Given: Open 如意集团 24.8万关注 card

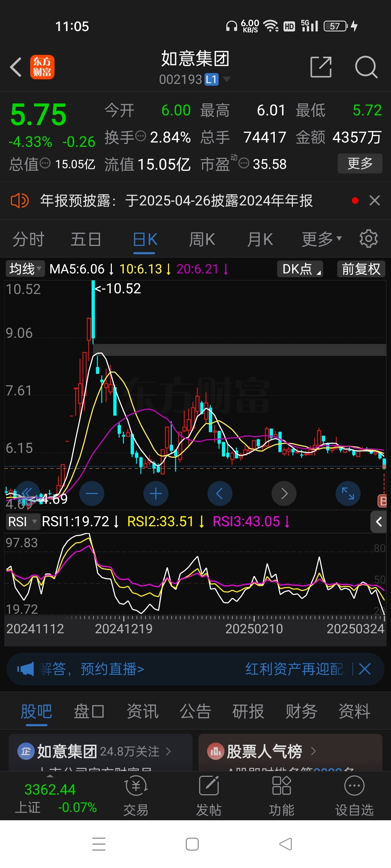Looking at the screenshot, I should (x=100, y=752).
